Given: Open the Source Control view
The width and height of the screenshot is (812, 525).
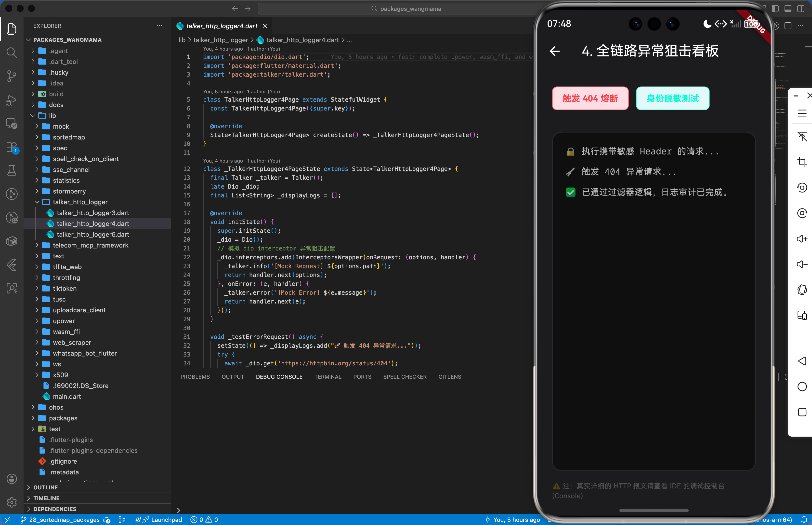Looking at the screenshot, I should pyautogui.click(x=12, y=76).
